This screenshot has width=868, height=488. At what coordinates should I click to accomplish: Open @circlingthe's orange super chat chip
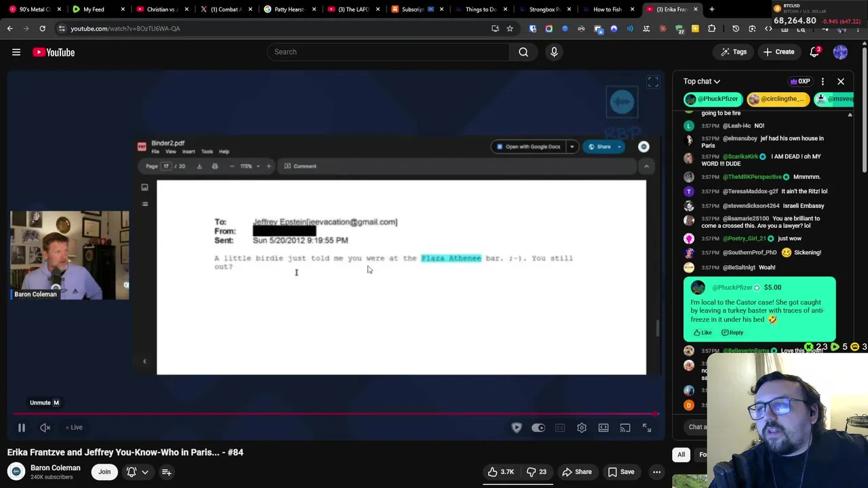click(777, 99)
